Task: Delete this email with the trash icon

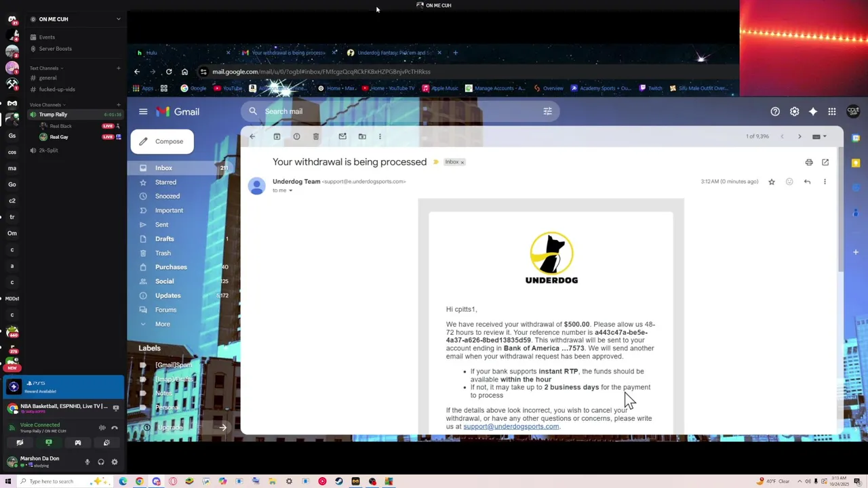Action: point(316,137)
